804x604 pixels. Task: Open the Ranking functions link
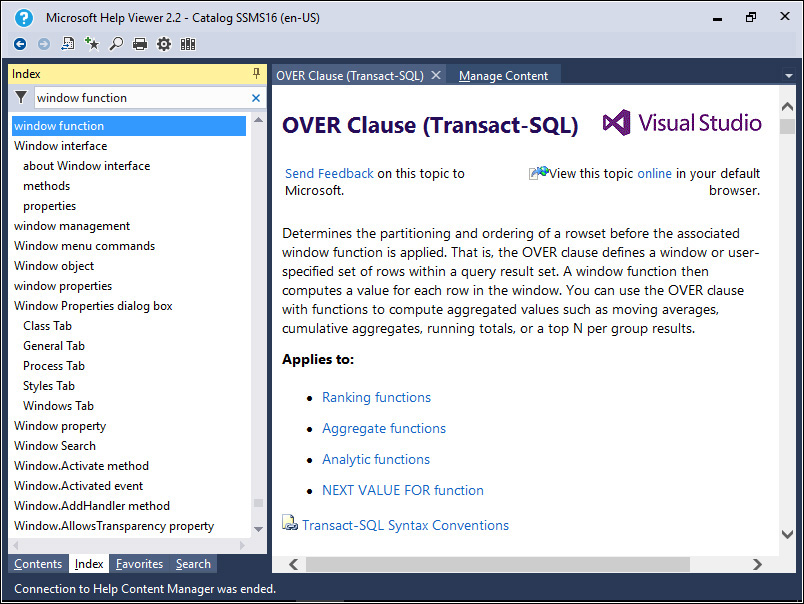[376, 397]
